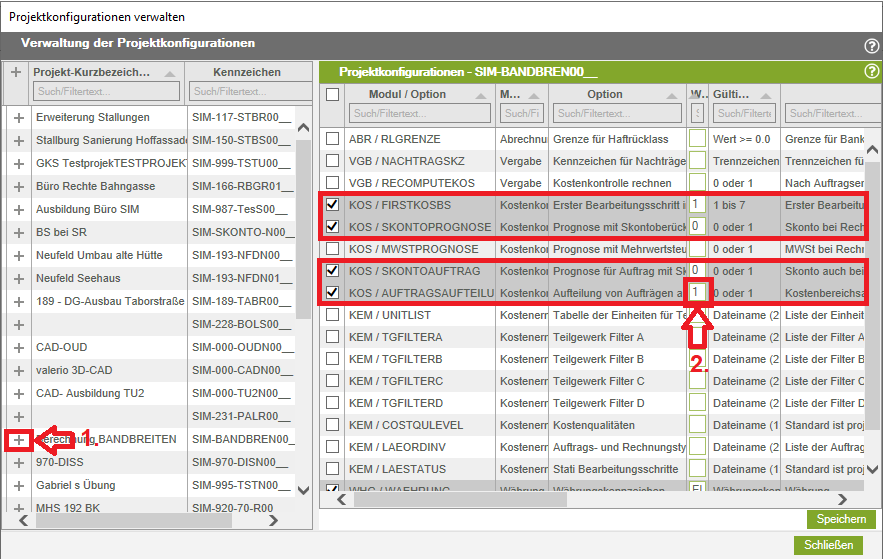Uncheck the KOS / FIRSTKOSBS checkbox

pos(332,204)
